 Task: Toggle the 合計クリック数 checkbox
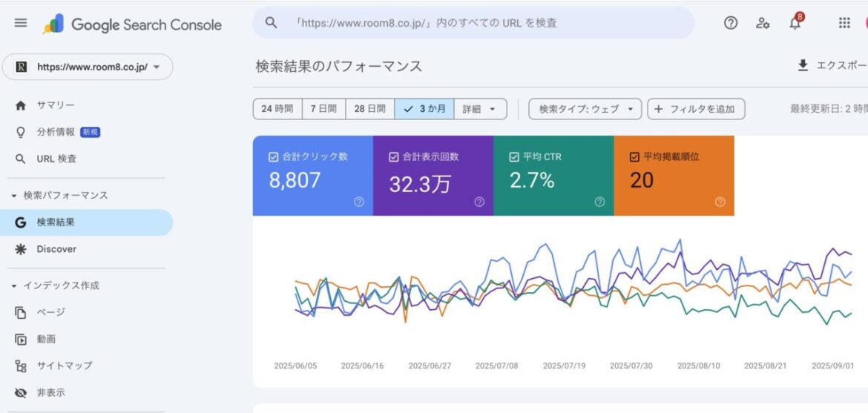click(x=273, y=157)
